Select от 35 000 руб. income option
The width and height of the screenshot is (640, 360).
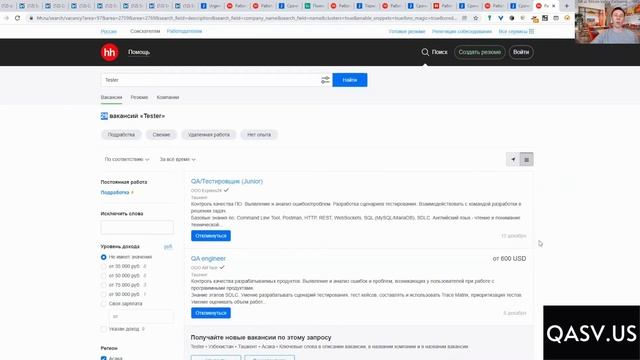[104, 267]
